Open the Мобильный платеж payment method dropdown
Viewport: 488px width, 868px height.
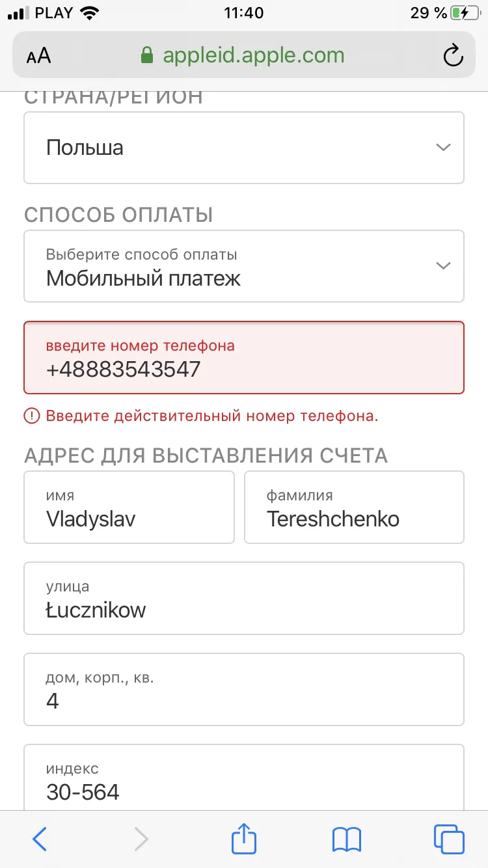[x=244, y=266]
